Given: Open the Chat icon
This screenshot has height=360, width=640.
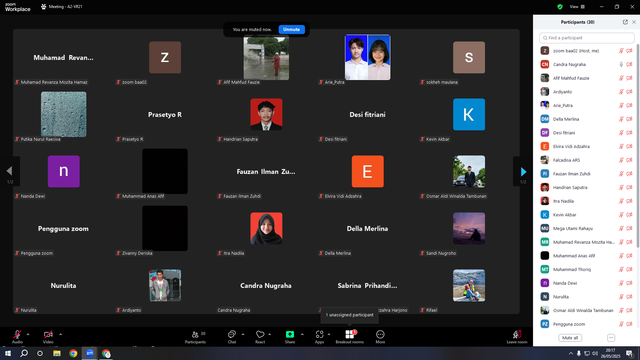Looking at the screenshot, I should pos(232,334).
